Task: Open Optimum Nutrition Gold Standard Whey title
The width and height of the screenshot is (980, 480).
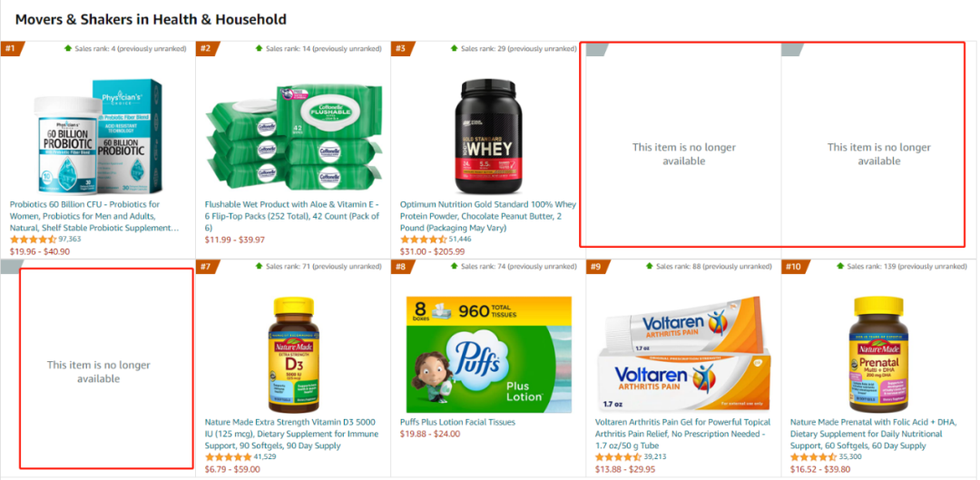Action: tap(487, 216)
